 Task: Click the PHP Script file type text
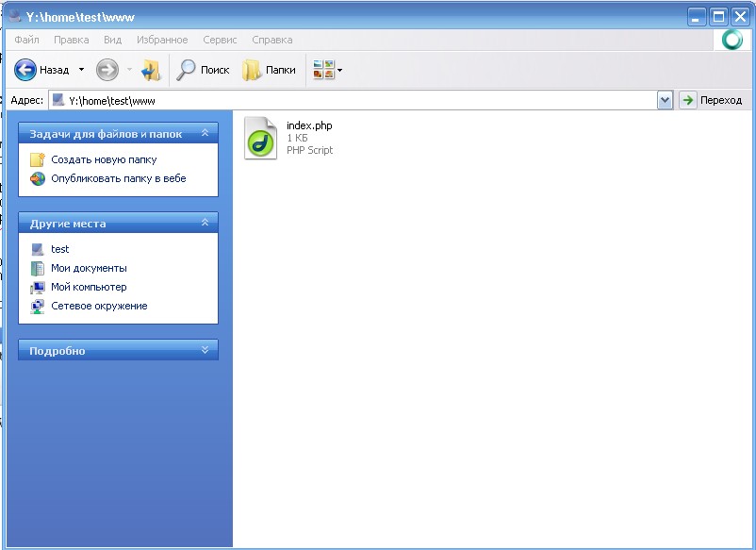(309, 150)
